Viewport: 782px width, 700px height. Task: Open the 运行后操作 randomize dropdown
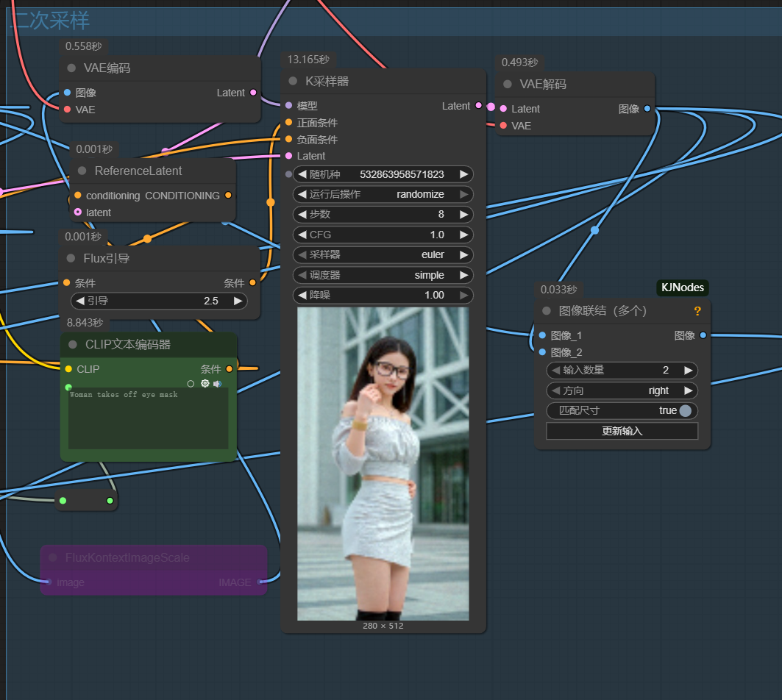(383, 194)
